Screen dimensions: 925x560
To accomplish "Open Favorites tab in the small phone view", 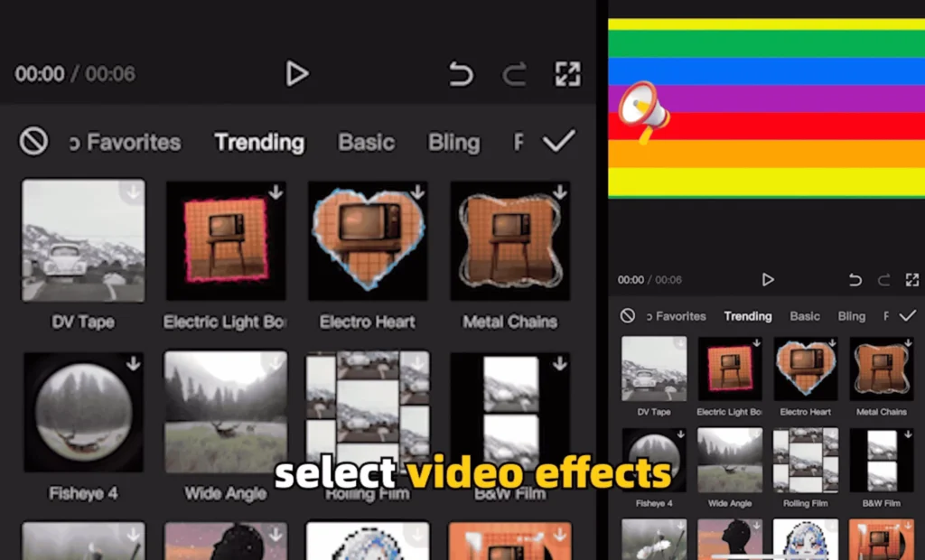I will [x=676, y=316].
